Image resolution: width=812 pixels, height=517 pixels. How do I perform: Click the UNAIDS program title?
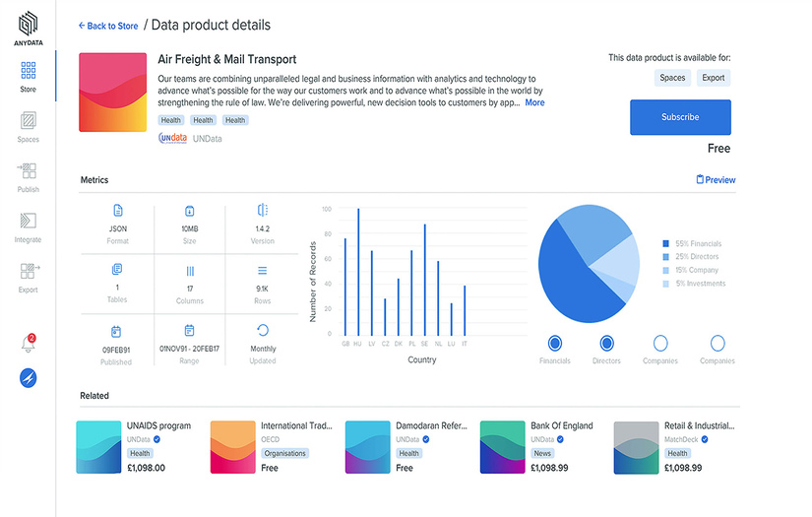tap(158, 425)
